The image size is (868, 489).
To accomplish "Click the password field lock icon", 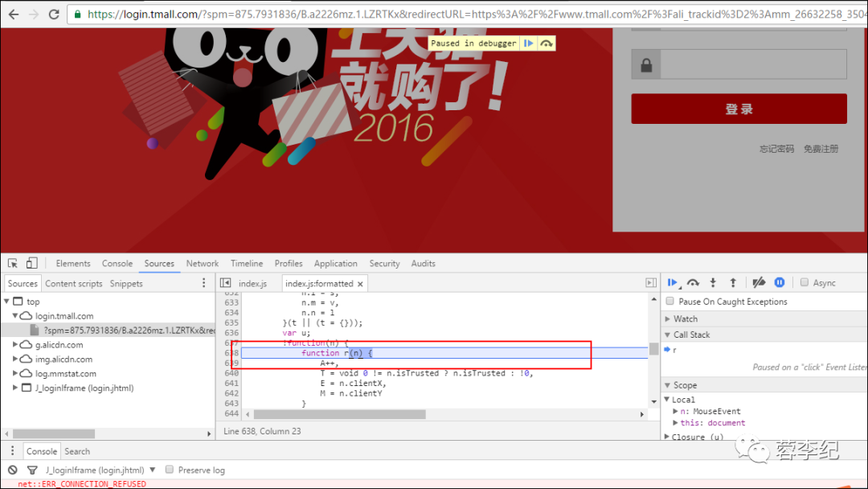I will [646, 65].
